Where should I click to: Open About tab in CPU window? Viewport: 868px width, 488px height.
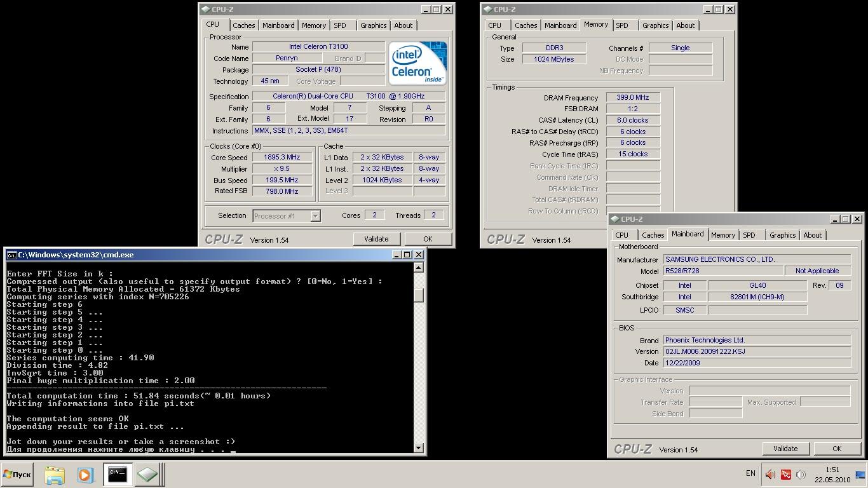403,25
